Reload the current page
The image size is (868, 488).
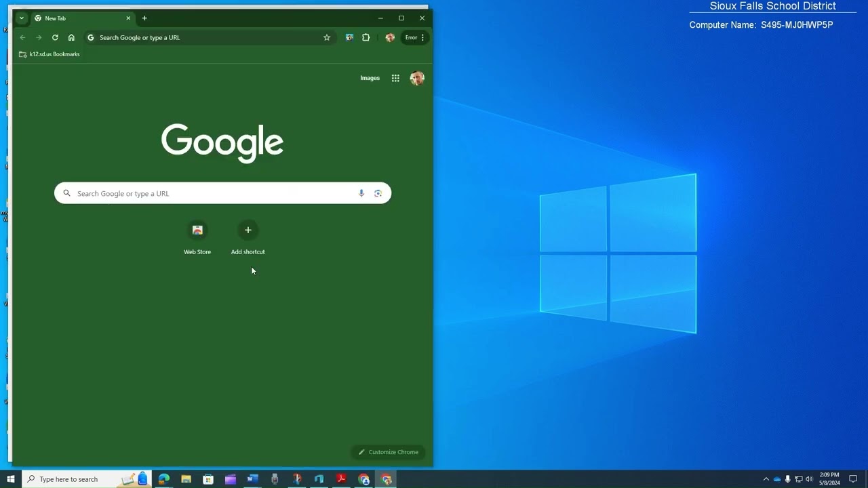click(x=55, y=37)
